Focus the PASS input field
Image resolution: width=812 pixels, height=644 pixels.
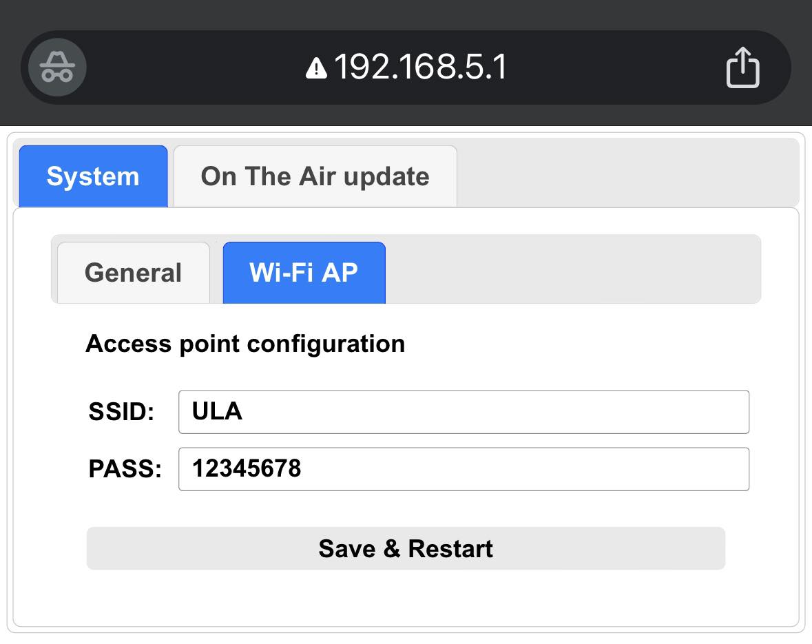tap(464, 469)
